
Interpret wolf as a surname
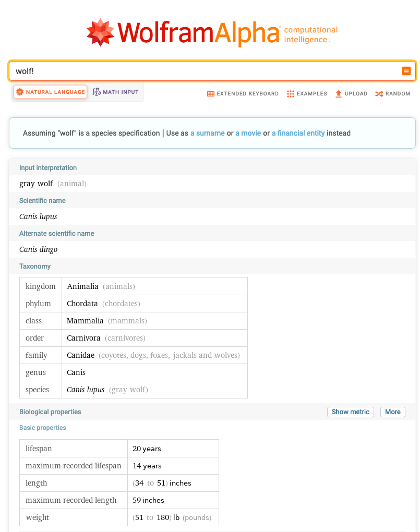click(x=207, y=133)
